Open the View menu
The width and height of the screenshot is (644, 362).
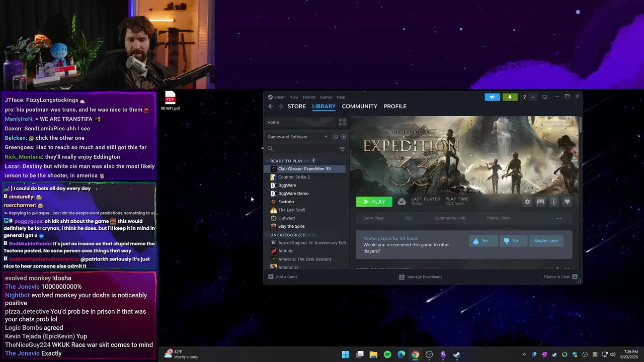[294, 97]
